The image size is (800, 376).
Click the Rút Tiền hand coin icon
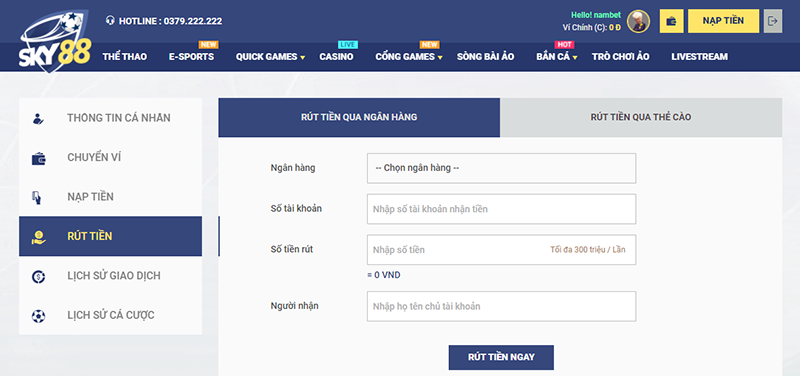coord(38,237)
